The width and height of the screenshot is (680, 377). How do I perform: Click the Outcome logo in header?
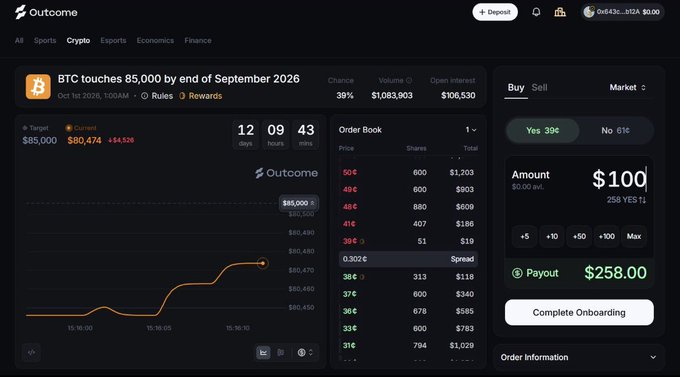tap(46, 12)
